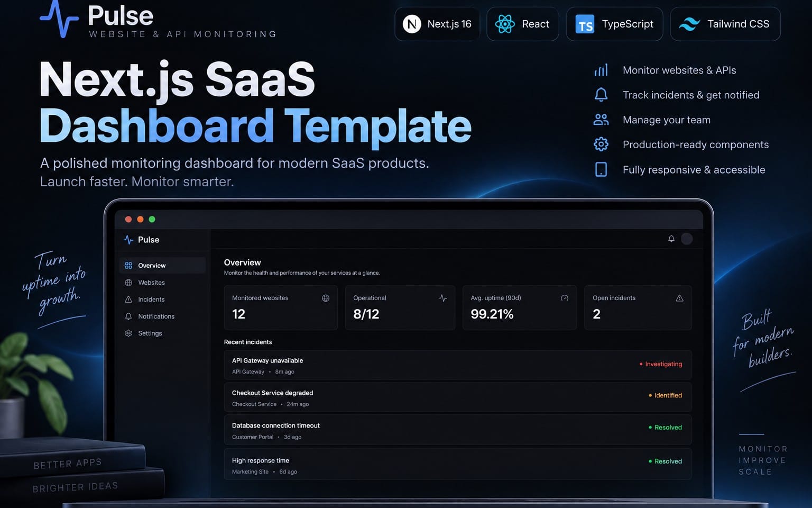Select the 99.21% uptime value

pyautogui.click(x=492, y=314)
